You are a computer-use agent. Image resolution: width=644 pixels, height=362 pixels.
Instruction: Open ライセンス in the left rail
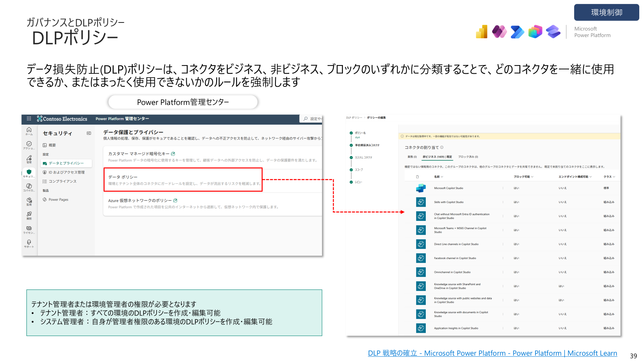29,230
